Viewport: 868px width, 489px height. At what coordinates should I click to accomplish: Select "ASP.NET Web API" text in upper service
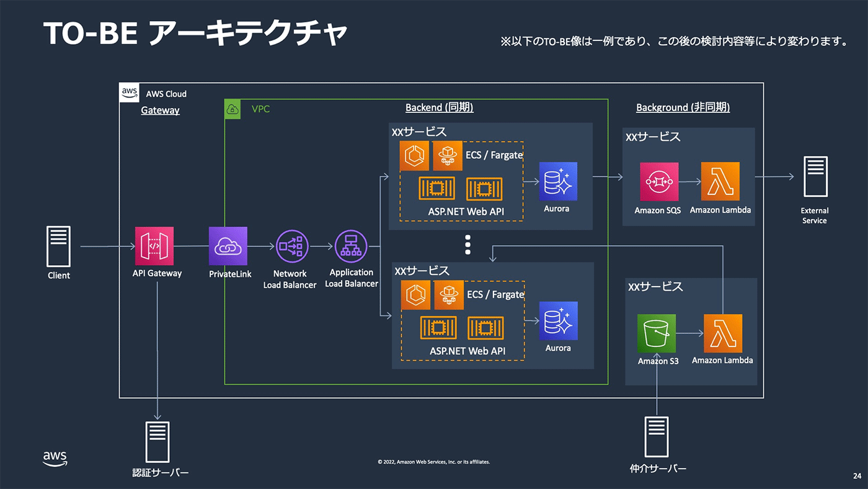(x=466, y=212)
